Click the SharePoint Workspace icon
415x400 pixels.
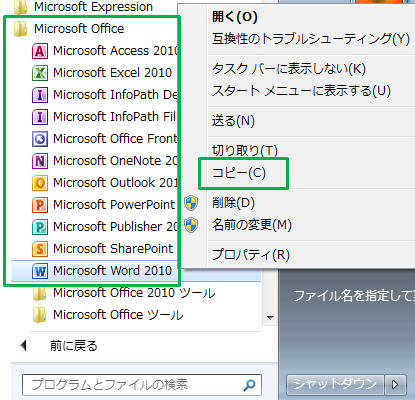coord(40,249)
